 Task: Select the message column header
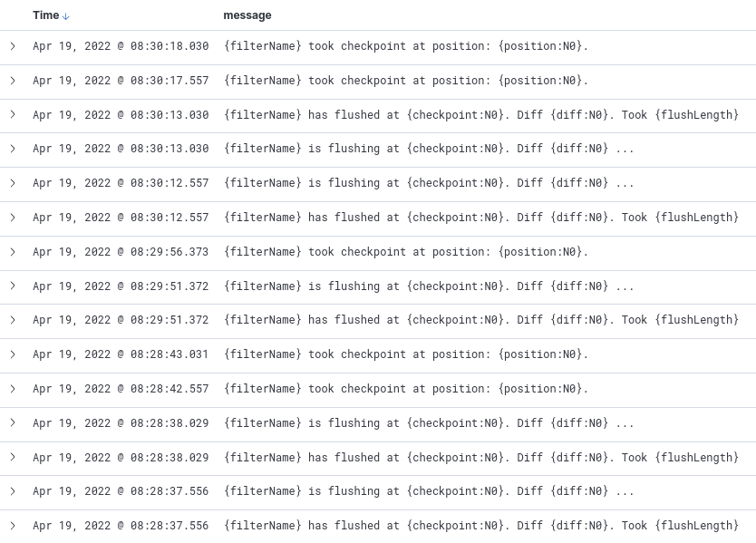coord(247,15)
